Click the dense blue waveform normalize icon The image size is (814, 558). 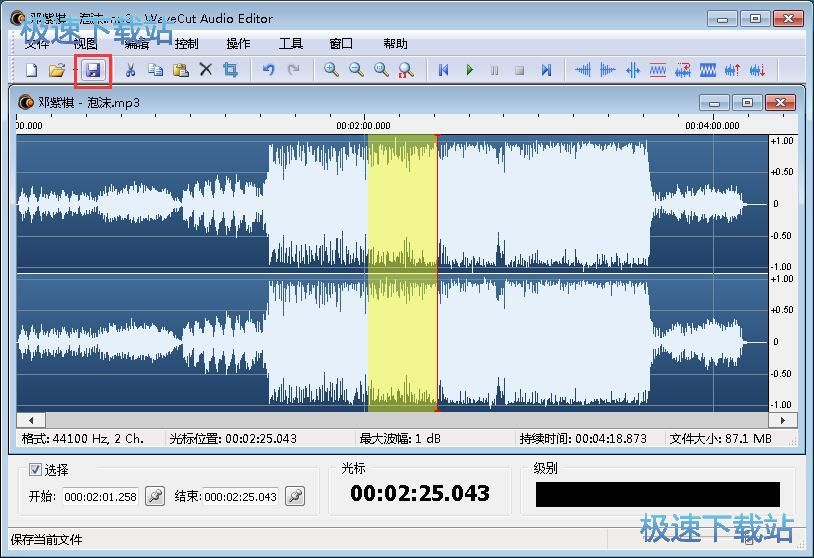coord(708,70)
